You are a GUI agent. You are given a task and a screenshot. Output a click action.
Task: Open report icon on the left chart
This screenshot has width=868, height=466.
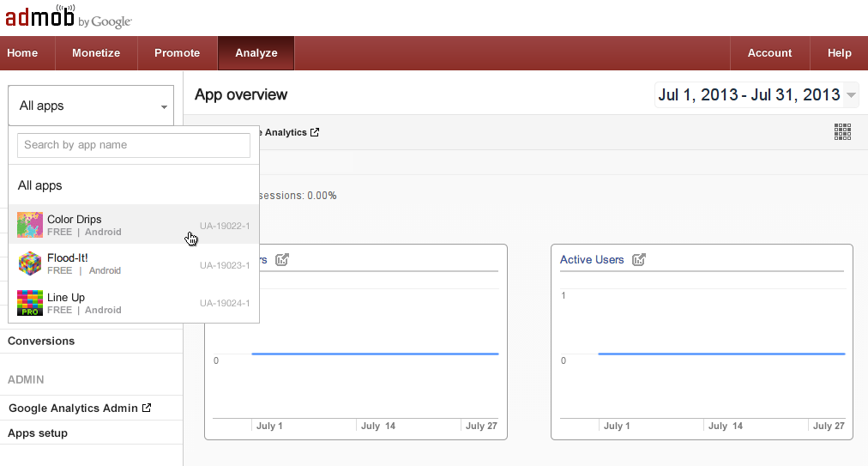pos(282,259)
